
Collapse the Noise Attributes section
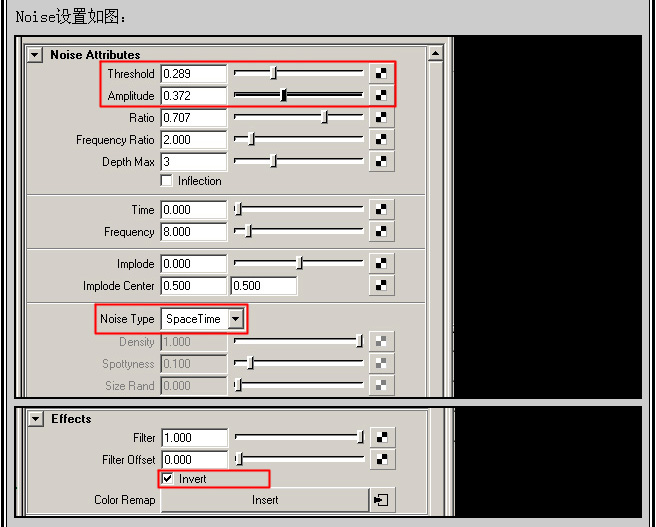pos(35,55)
